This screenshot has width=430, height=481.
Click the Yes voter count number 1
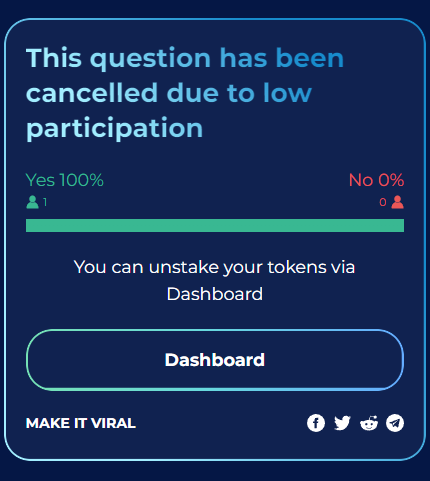pos(45,202)
